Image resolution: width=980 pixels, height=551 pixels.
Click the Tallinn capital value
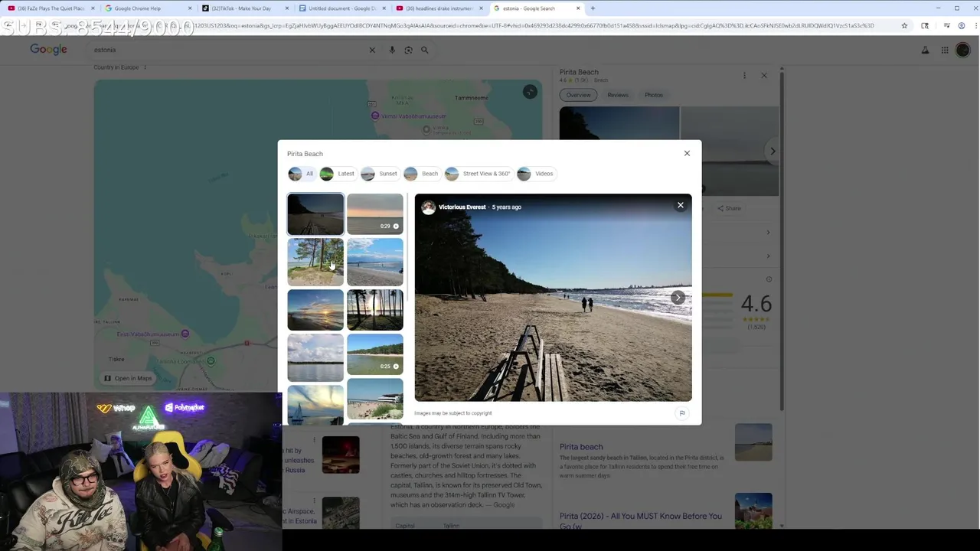pyautogui.click(x=451, y=526)
